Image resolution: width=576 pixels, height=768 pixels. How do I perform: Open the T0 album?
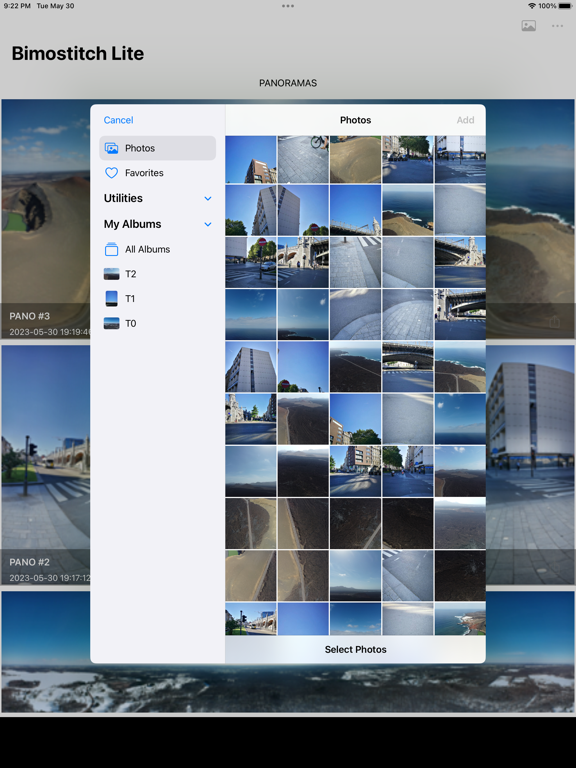[157, 323]
